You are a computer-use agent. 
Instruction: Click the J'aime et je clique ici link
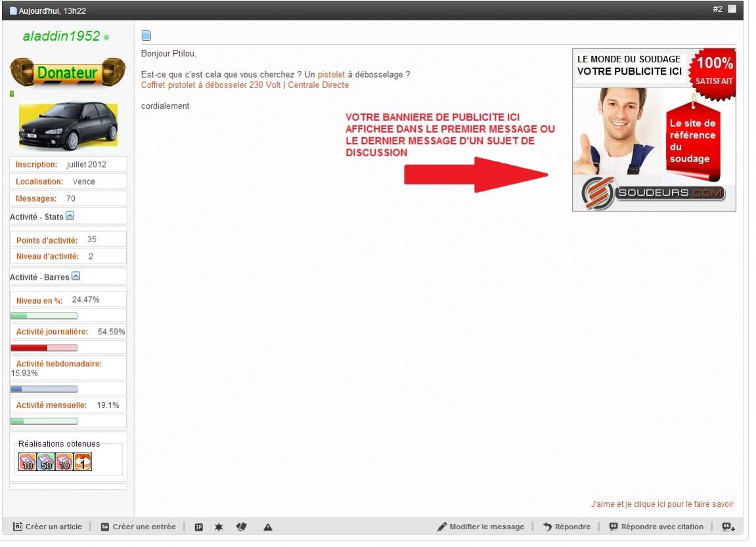tap(662, 504)
